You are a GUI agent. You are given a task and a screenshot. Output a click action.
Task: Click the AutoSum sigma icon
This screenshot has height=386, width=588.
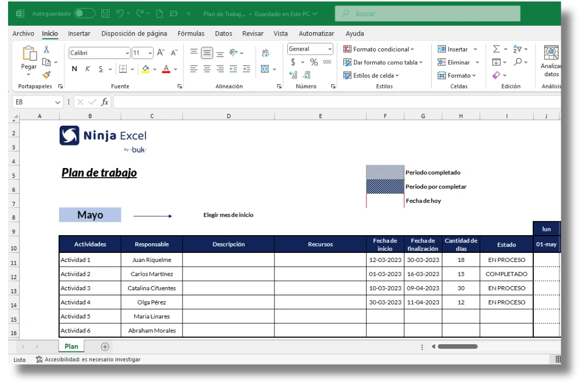(496, 49)
